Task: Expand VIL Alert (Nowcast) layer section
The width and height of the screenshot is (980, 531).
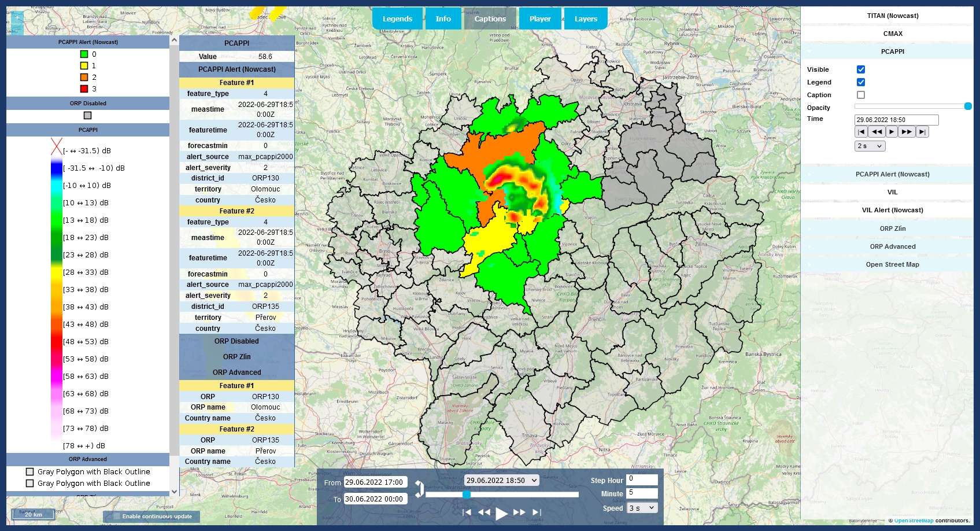Action: (893, 210)
